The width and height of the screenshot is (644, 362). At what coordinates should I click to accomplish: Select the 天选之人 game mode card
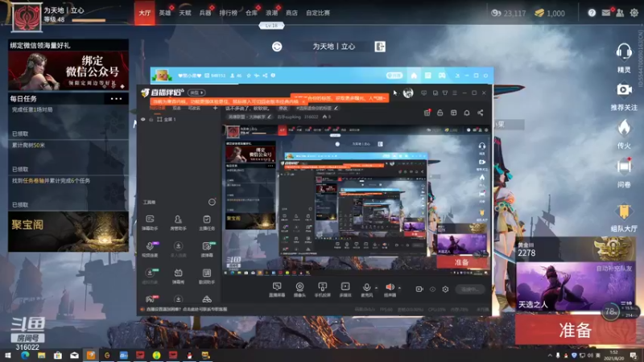point(575,286)
